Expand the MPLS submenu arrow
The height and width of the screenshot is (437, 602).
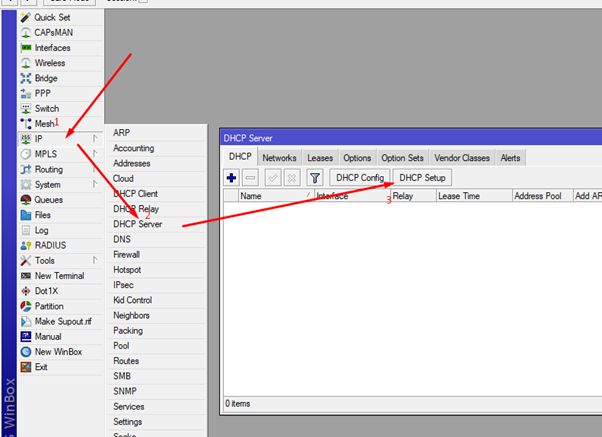click(x=95, y=154)
